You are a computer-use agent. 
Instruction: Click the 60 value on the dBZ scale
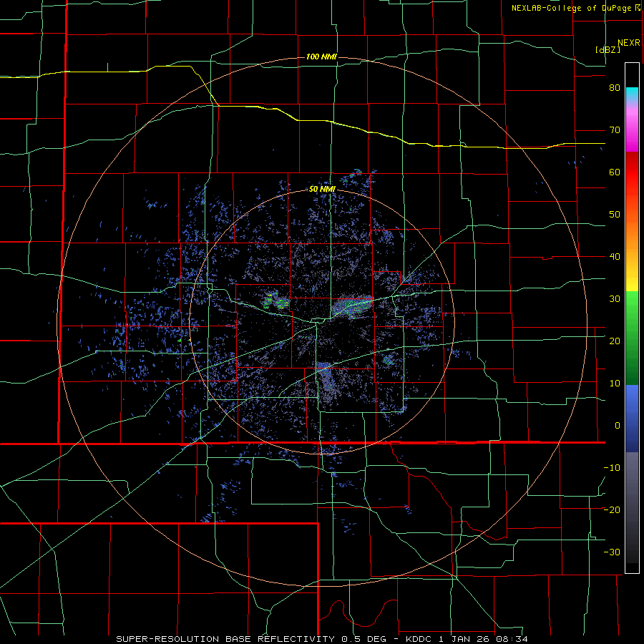[615, 172]
